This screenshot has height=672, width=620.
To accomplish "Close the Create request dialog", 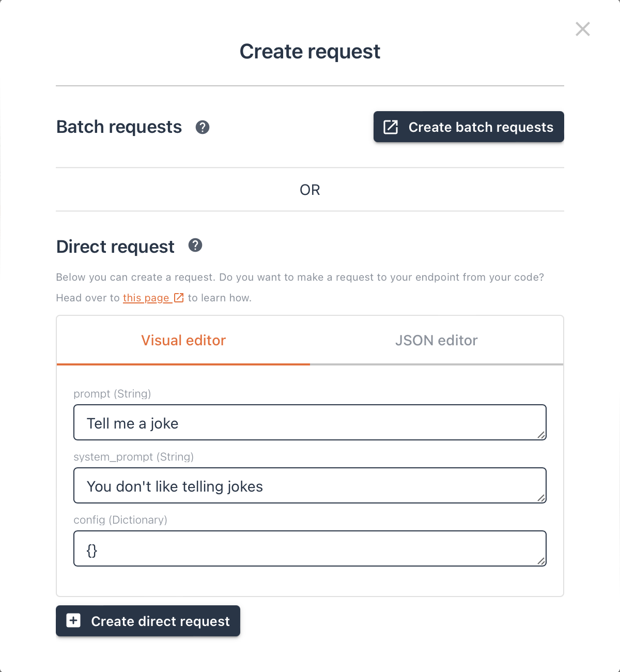I will pyautogui.click(x=583, y=29).
